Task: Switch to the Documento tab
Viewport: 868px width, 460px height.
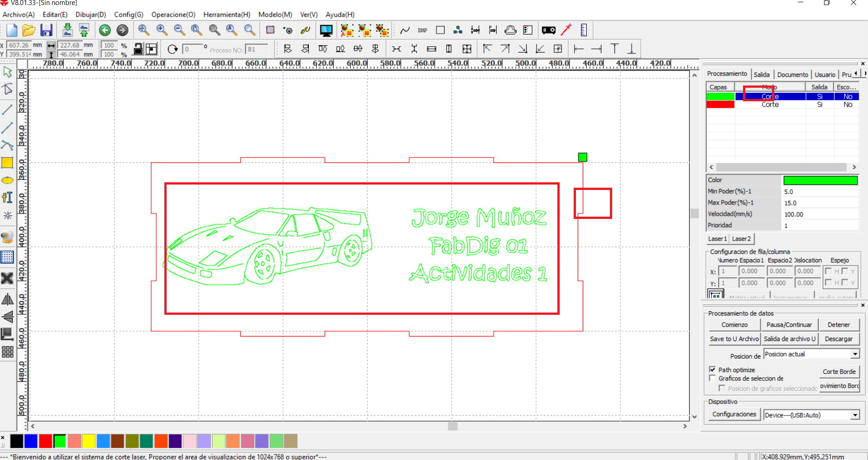Action: click(x=792, y=75)
